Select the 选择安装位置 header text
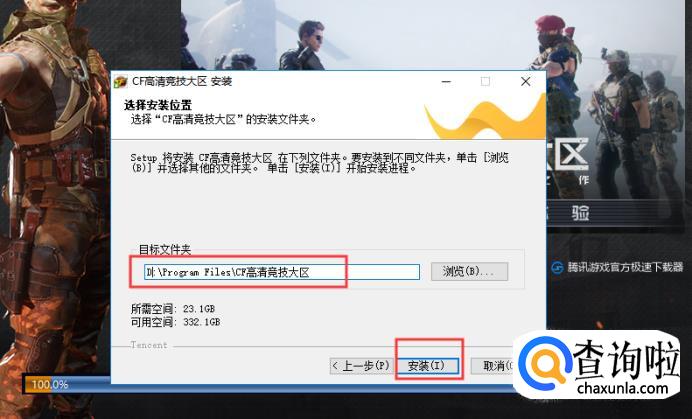 [x=158, y=105]
